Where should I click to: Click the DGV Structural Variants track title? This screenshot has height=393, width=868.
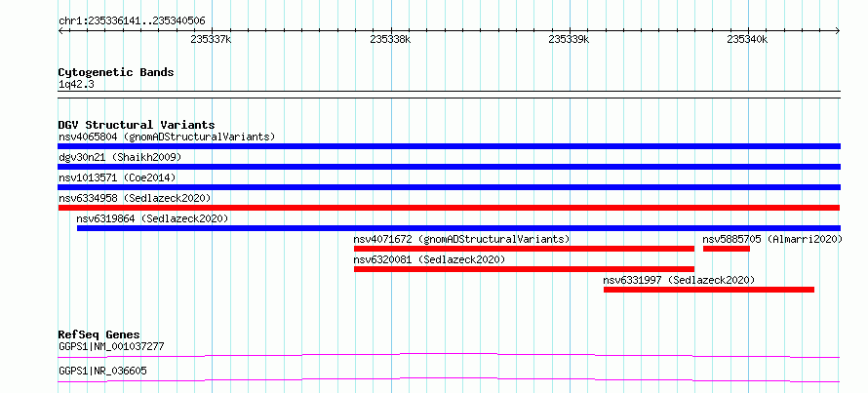137,125
